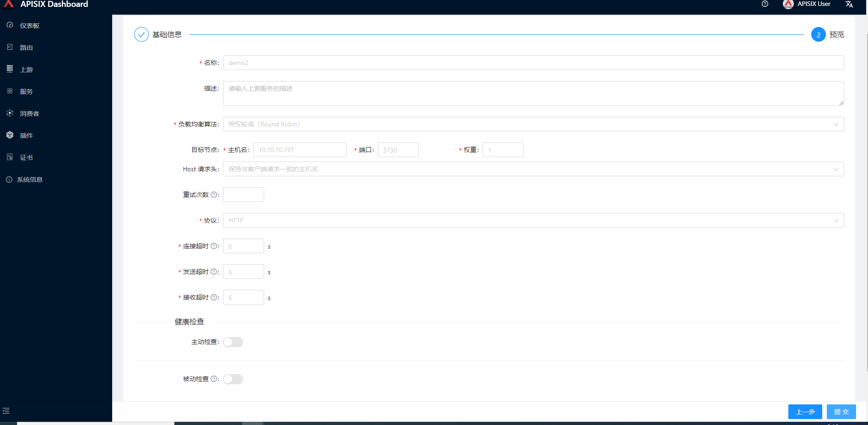Click the 权重 input field
The width and height of the screenshot is (868, 425).
503,150
